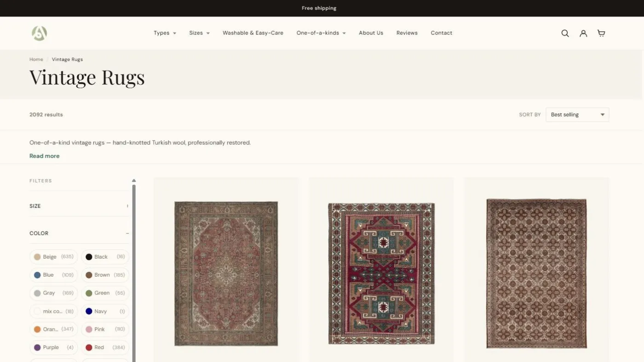The width and height of the screenshot is (644, 362).
Task: Toggle the Beige color filter
Action: (53, 257)
